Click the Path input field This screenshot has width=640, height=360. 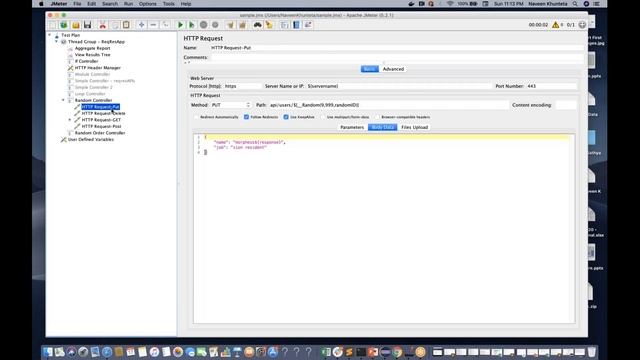388,105
